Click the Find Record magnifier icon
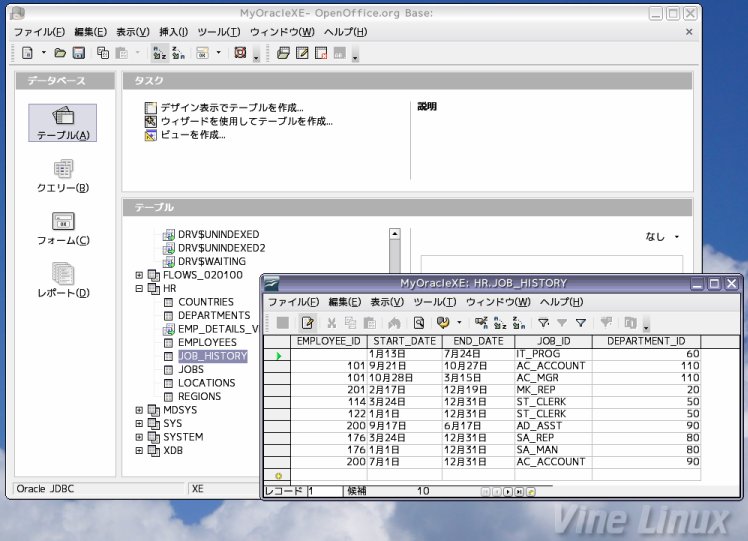This screenshot has width=748, height=541. tap(419, 323)
